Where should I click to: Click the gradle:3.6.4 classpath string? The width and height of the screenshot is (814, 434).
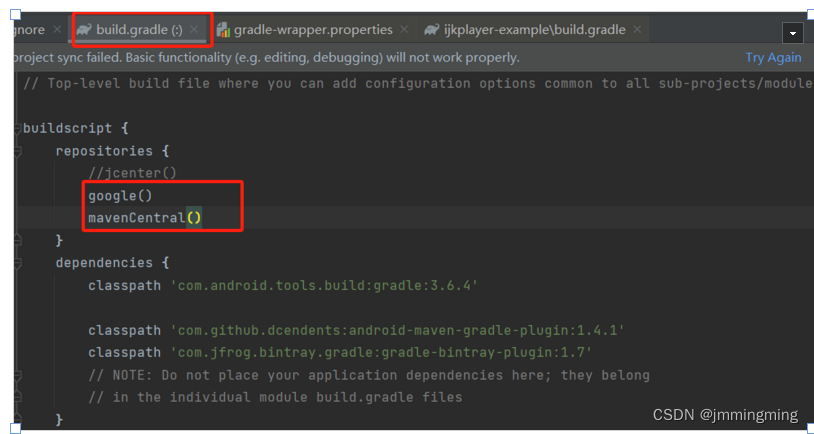pos(324,286)
